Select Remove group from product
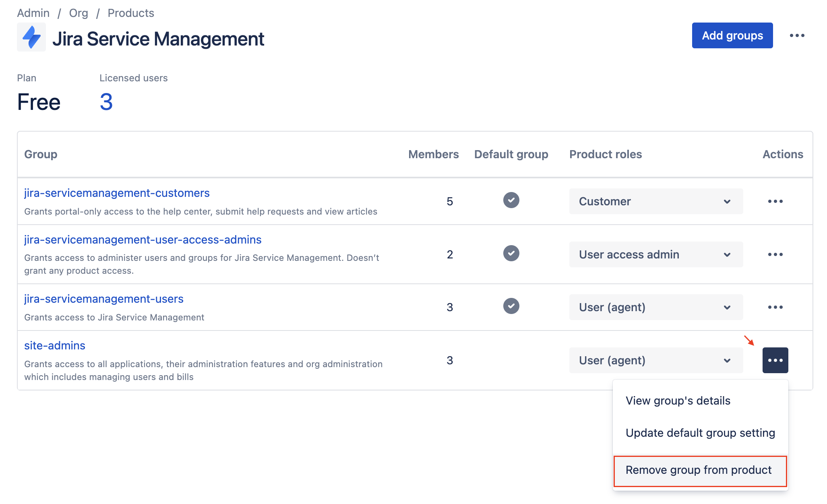This screenshot has width=827, height=504. coord(699,470)
